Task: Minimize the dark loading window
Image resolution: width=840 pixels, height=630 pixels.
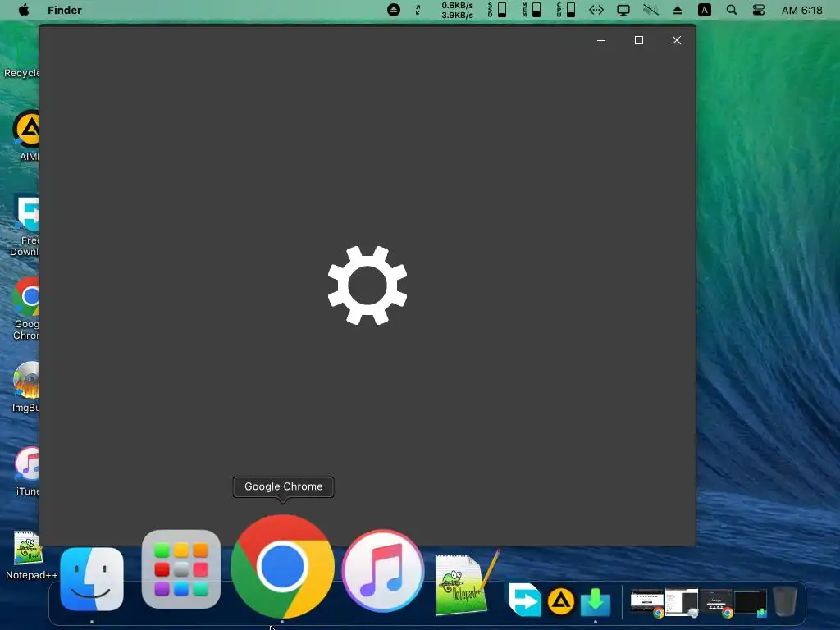Action: point(601,40)
